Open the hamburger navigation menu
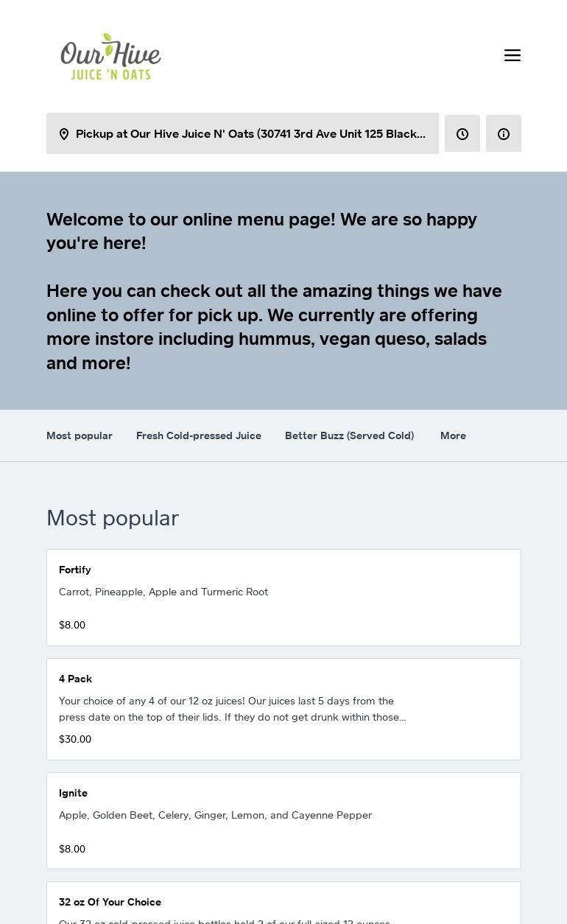Screen dimensions: 567x924 pyautogui.click(x=513, y=55)
